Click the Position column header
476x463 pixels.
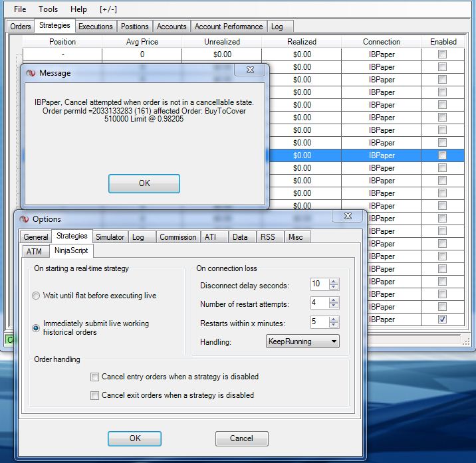tap(62, 42)
